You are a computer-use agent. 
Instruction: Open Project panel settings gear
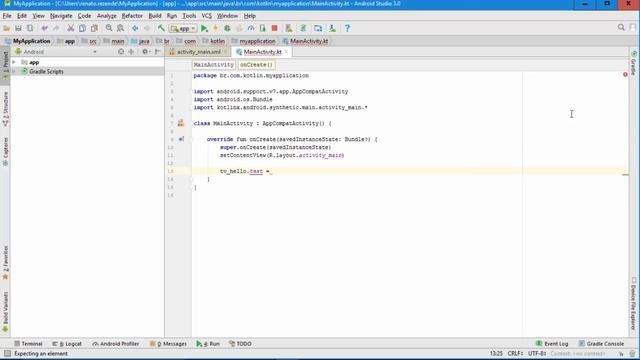tap(145, 52)
